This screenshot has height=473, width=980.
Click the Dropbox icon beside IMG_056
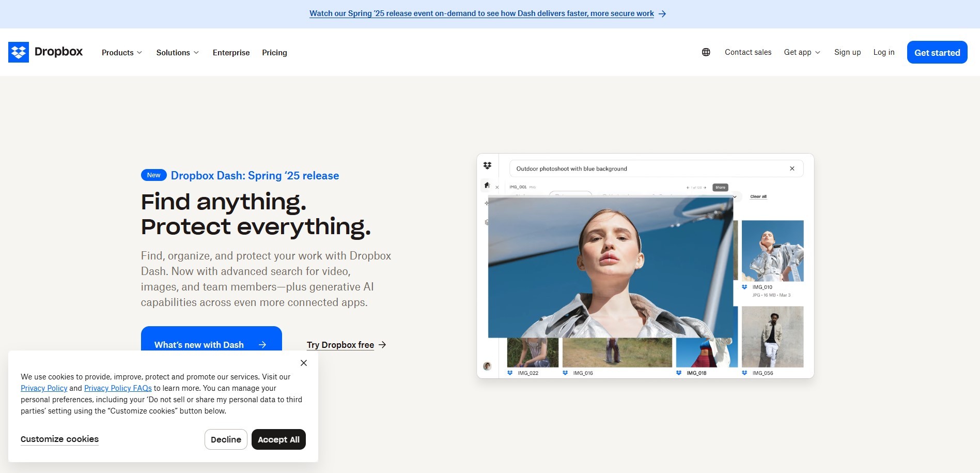pyautogui.click(x=744, y=373)
